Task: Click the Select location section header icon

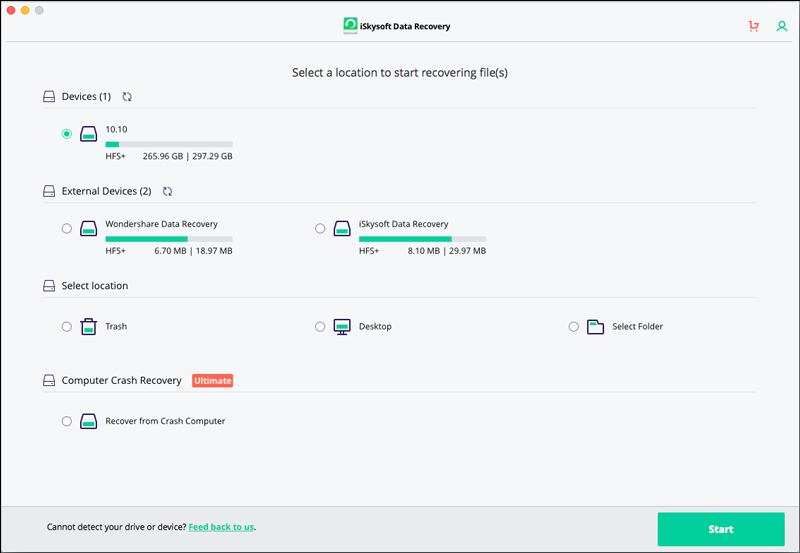Action: coord(49,286)
